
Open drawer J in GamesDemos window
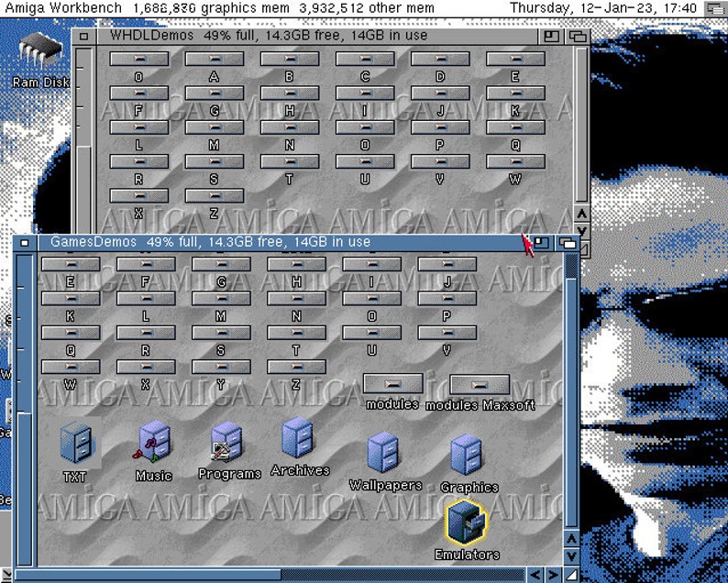pyautogui.click(x=447, y=265)
